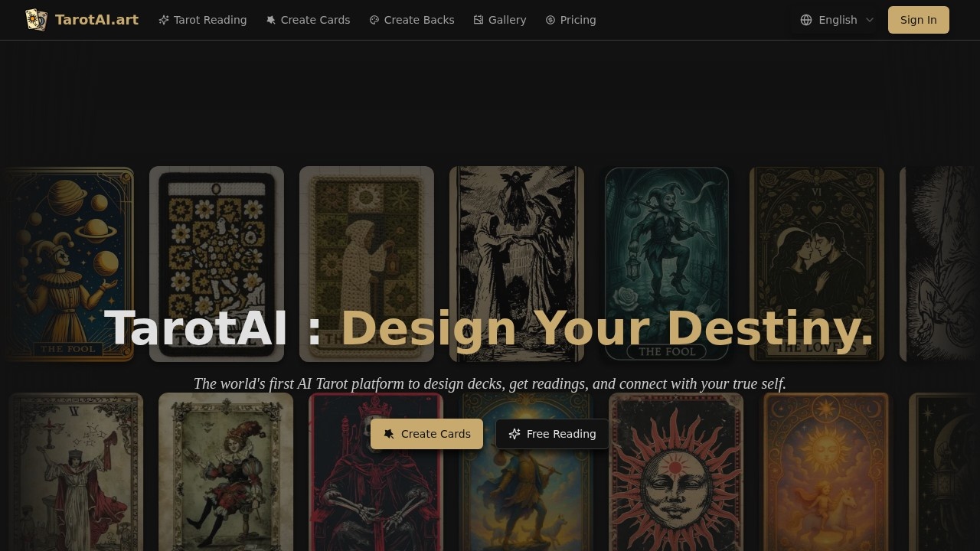Click the chevron next to English
The image size is (980, 551).
pos(870,21)
